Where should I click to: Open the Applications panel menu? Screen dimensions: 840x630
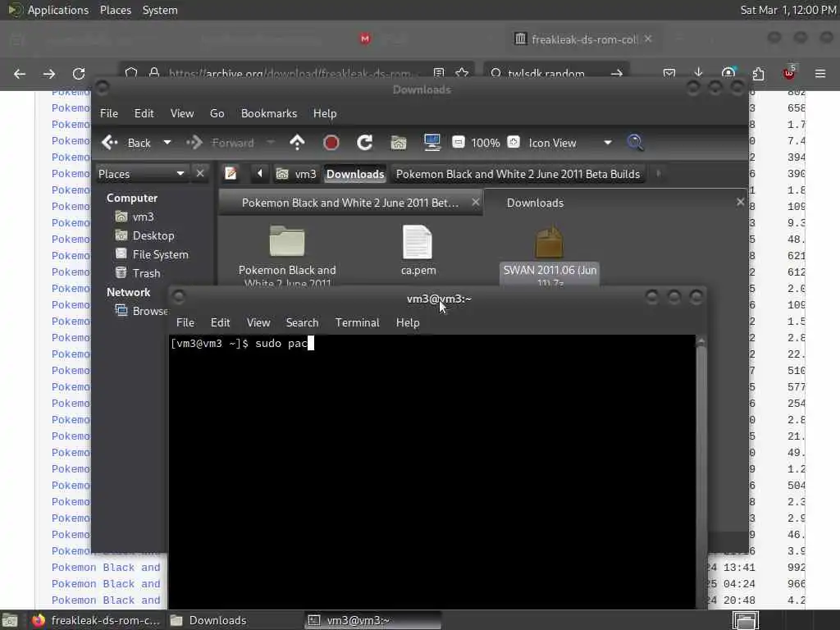(x=48, y=10)
